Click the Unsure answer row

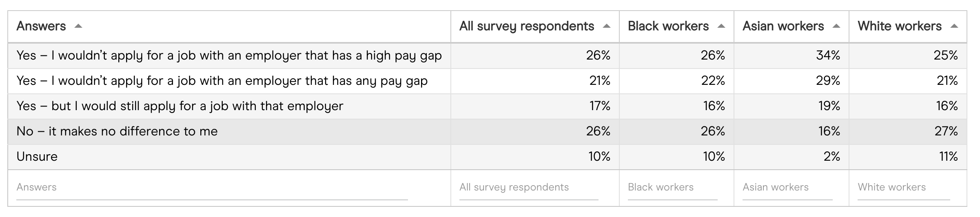pos(37,157)
